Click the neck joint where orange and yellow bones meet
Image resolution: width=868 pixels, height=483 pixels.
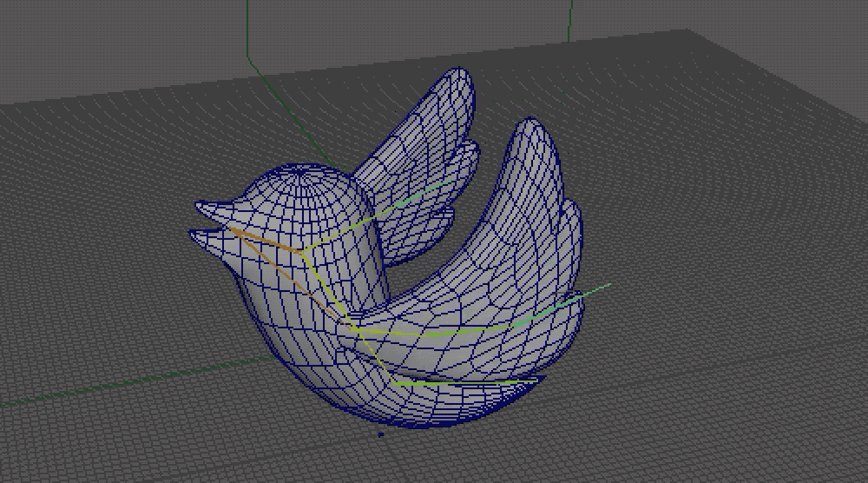pyautogui.click(x=302, y=253)
